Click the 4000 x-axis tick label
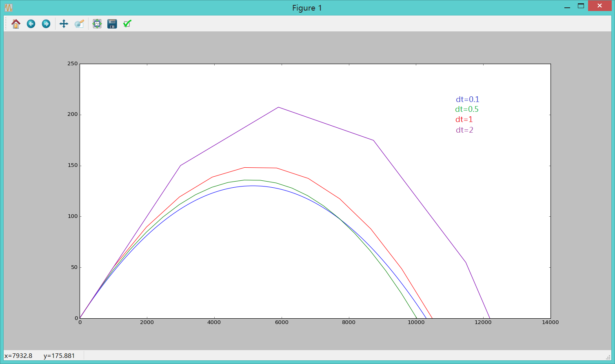The image size is (615, 364). coord(214,322)
